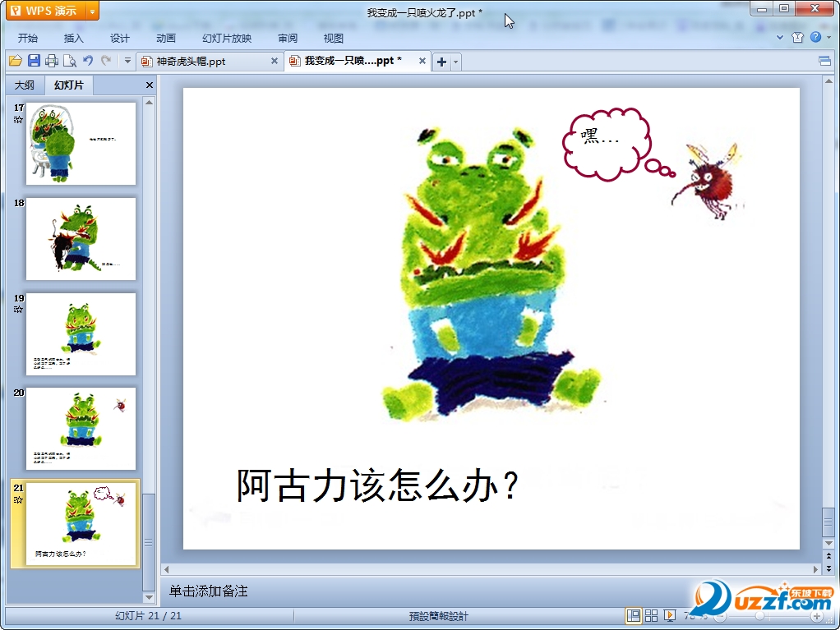Open Help via the question mark icon
The width and height of the screenshot is (840, 630).
[815, 37]
